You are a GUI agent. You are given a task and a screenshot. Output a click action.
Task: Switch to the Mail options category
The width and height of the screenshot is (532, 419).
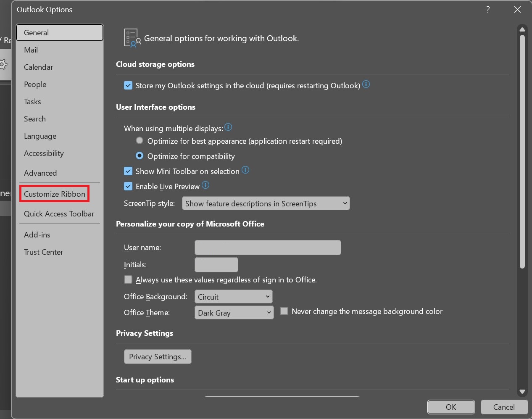31,50
